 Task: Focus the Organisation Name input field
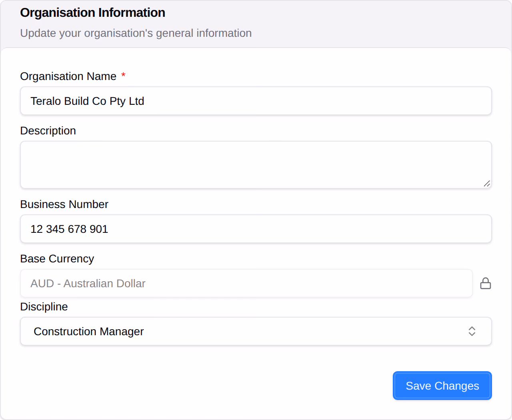[256, 101]
